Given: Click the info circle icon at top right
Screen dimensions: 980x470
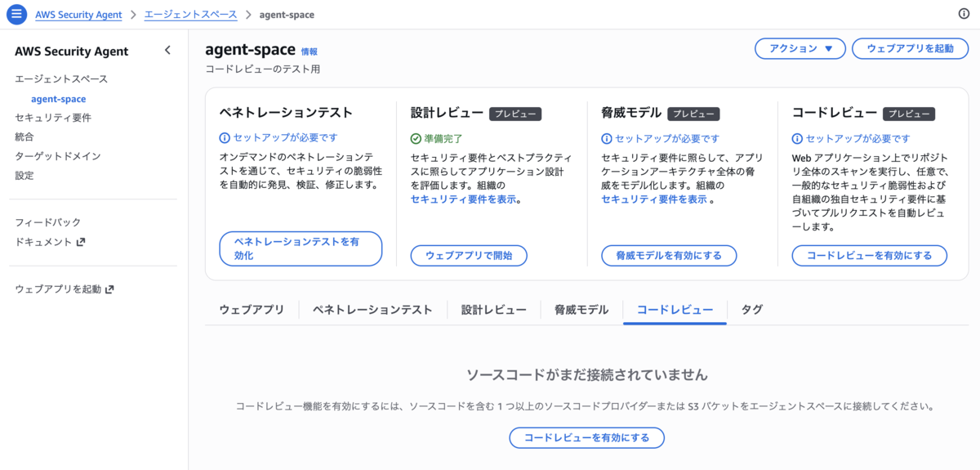Looking at the screenshot, I should [x=964, y=15].
